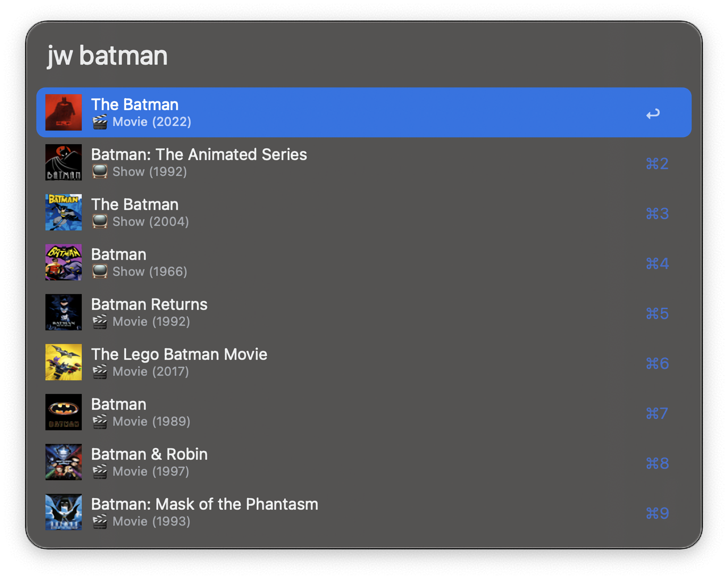Click the ⌘9 shortcut for Mask of the Phantasm
The height and width of the screenshot is (579, 728).
[x=657, y=513]
